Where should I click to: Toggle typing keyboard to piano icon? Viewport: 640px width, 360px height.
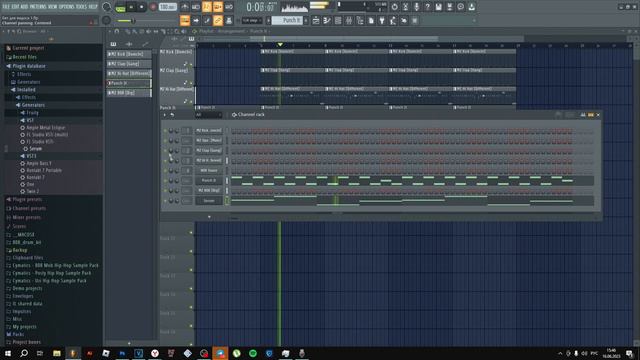185,20
